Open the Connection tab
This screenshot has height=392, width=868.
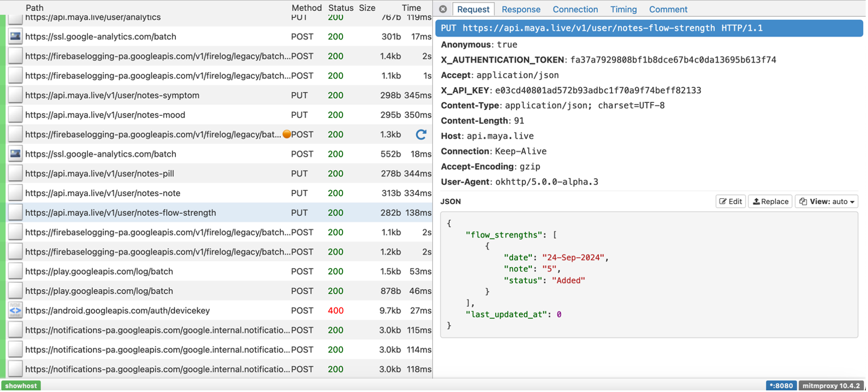coord(575,9)
